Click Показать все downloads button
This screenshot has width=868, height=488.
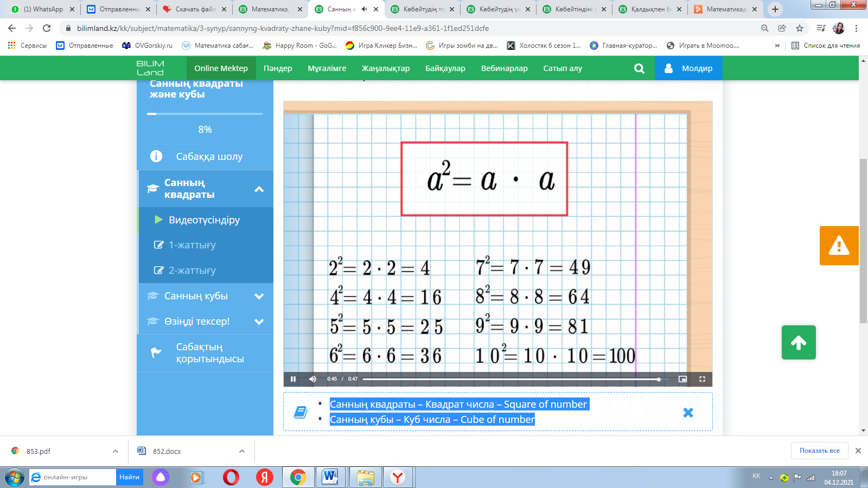[819, 451]
